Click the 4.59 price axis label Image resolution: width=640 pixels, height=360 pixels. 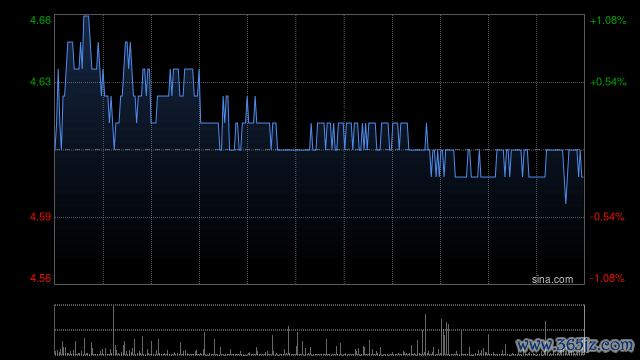(x=40, y=217)
